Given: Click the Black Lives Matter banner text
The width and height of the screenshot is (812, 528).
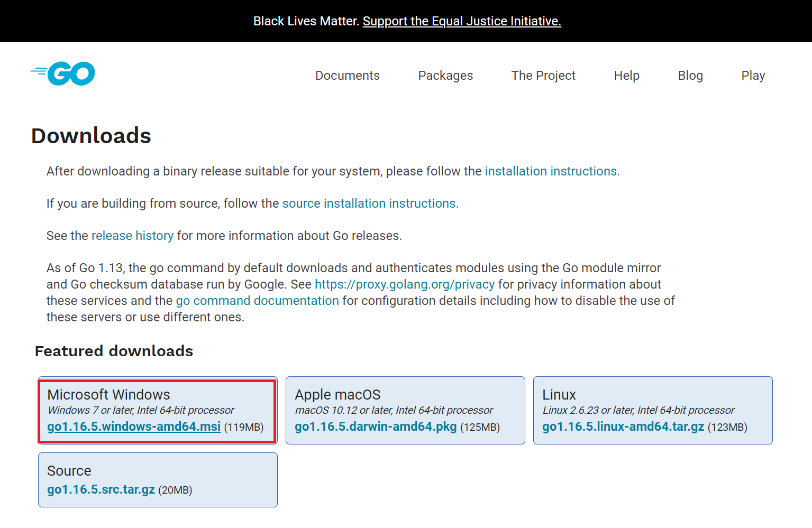Looking at the screenshot, I should tap(306, 21).
